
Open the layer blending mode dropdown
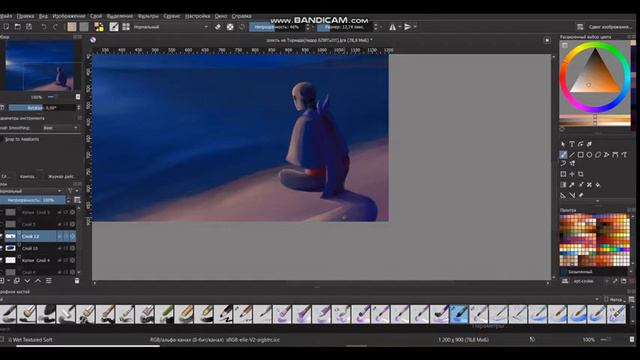31,191
